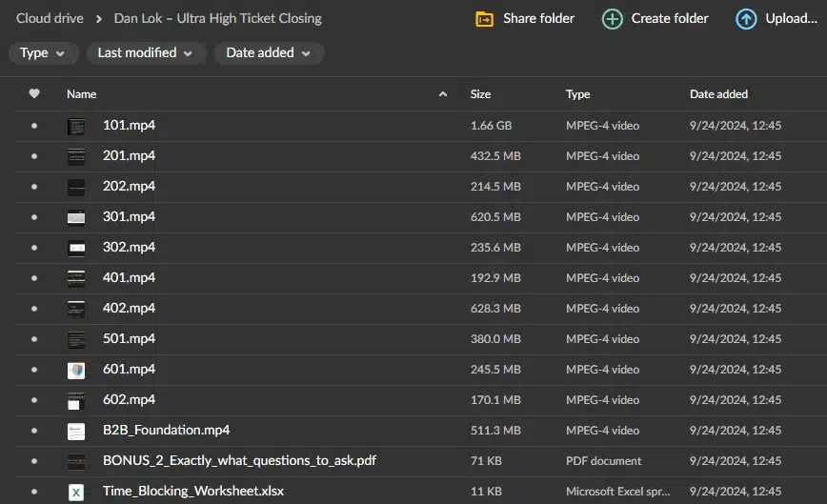Screen dimensions: 827x504
Task: Click Dan Lok – Ultra High Ticket Closing breadcrumb
Action: coord(218,18)
